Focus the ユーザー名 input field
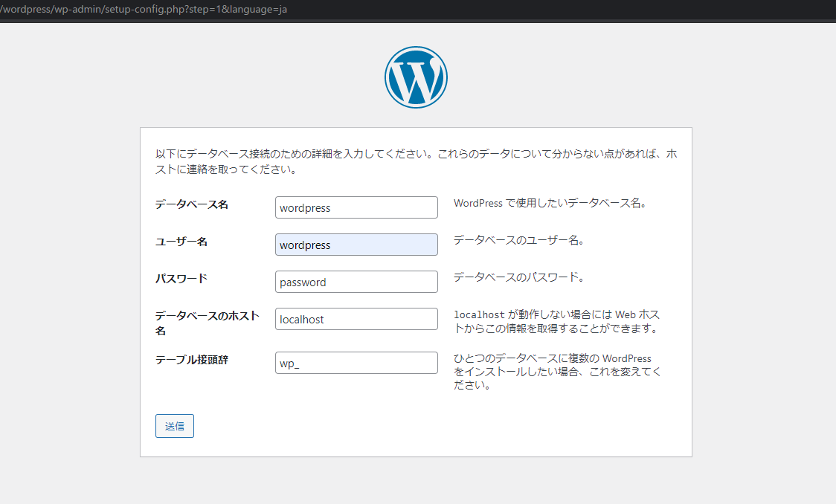Screen dimensions: 836x504 click(356, 245)
